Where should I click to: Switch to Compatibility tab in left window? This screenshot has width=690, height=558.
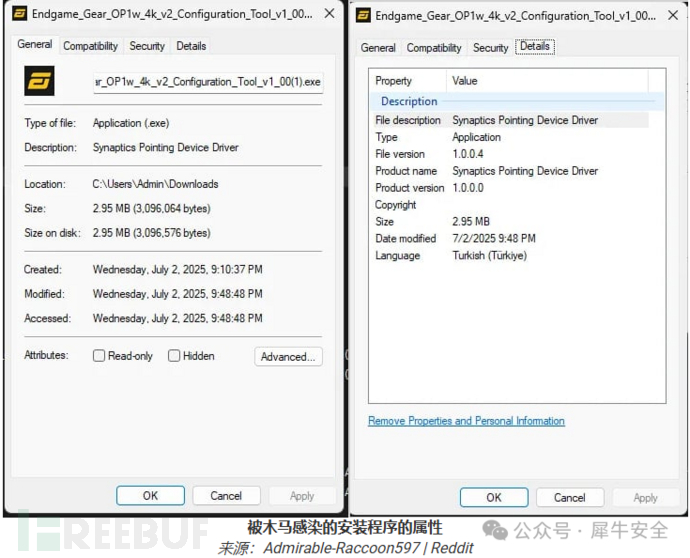tap(91, 46)
